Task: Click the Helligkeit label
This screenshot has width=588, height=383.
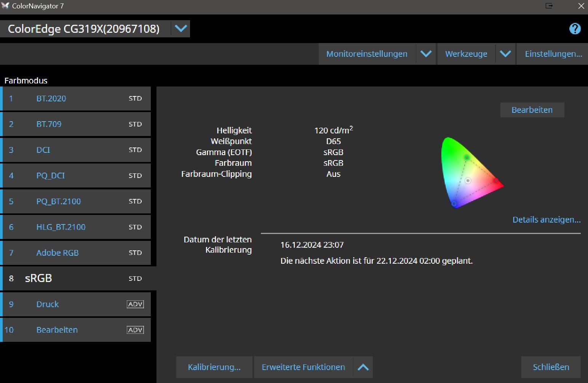Action: tap(234, 130)
